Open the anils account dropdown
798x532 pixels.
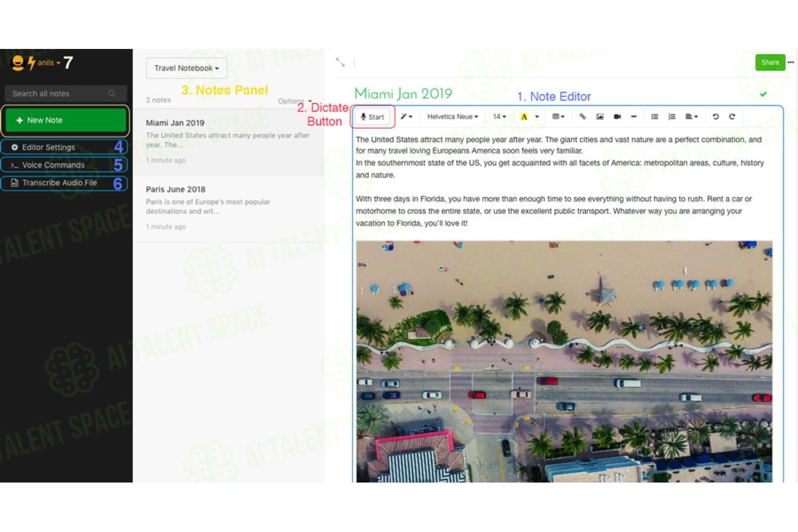pyautogui.click(x=48, y=63)
